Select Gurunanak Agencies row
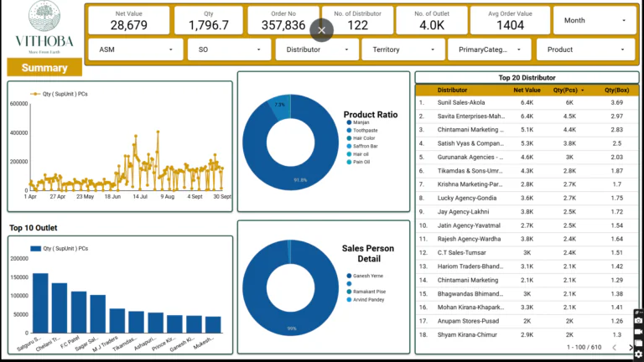644x362 pixels. [x=527, y=158]
